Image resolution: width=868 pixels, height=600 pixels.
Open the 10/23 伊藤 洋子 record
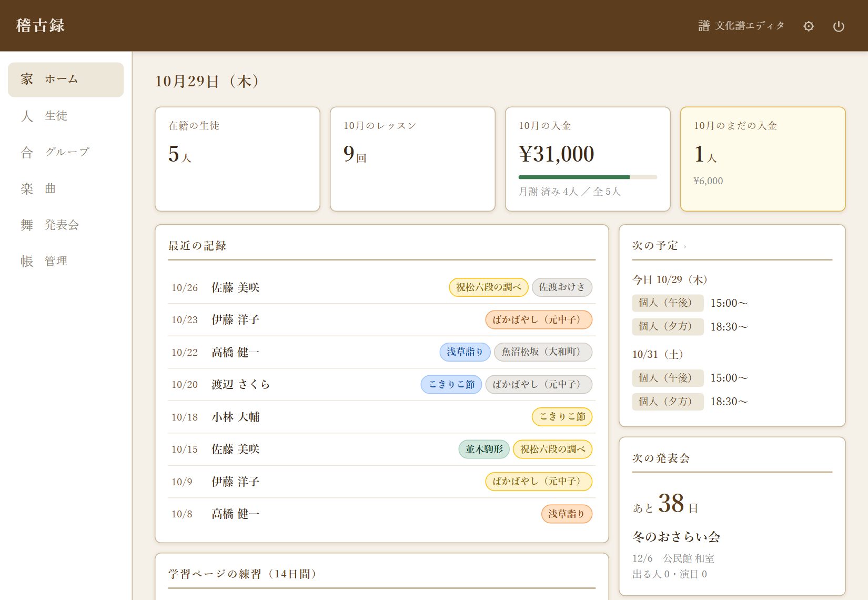[x=382, y=320]
